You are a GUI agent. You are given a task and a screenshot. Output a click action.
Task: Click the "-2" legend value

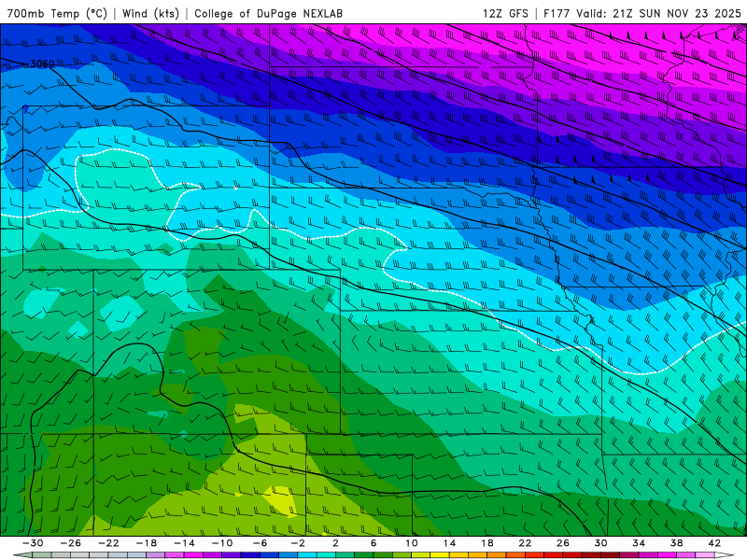pos(298,543)
